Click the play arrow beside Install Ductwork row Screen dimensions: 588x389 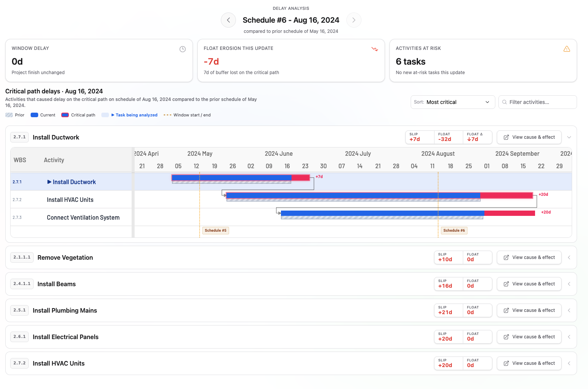49,182
